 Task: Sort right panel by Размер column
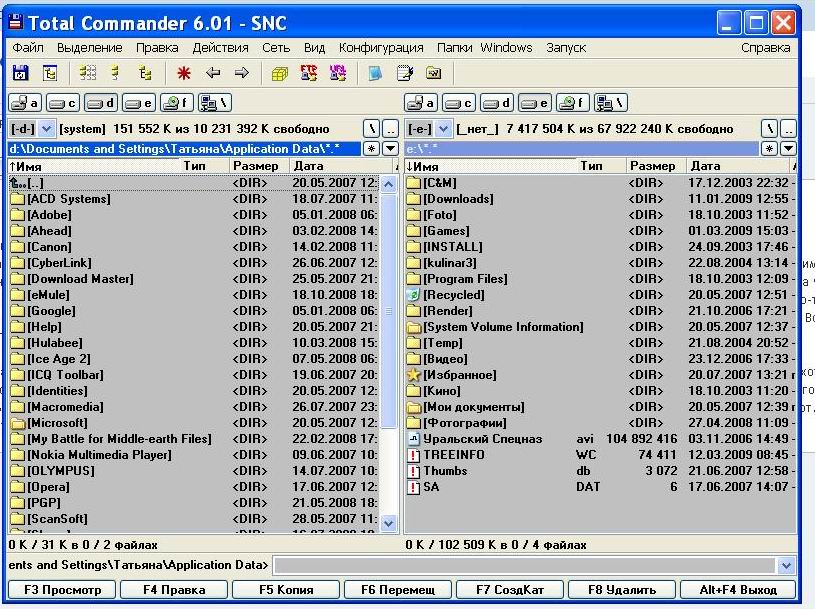[x=655, y=166]
